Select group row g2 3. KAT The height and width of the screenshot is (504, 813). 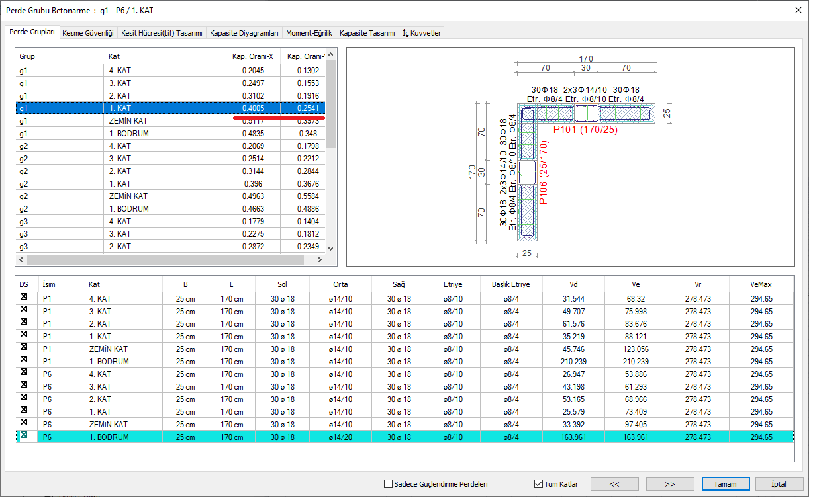click(x=171, y=158)
